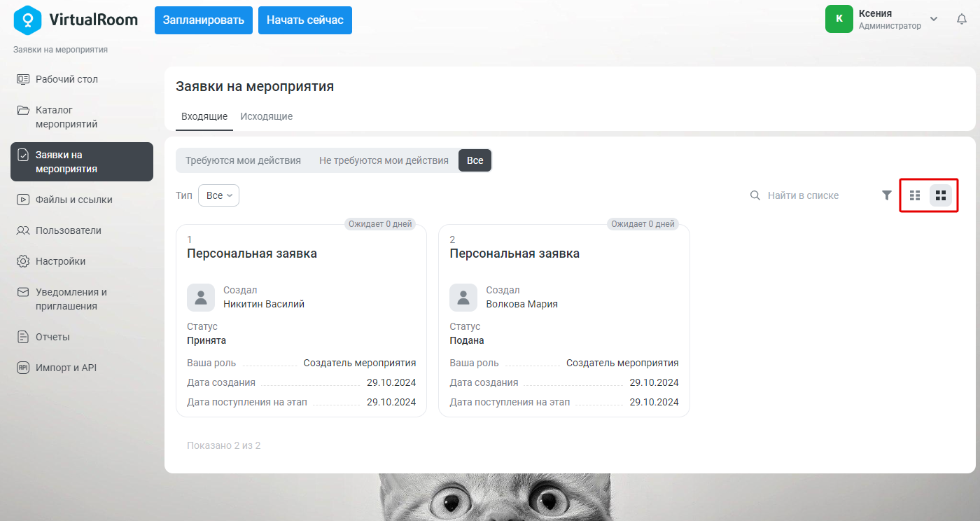Open request 1 Персональная заявка title
The image size is (980, 521).
[x=252, y=253]
